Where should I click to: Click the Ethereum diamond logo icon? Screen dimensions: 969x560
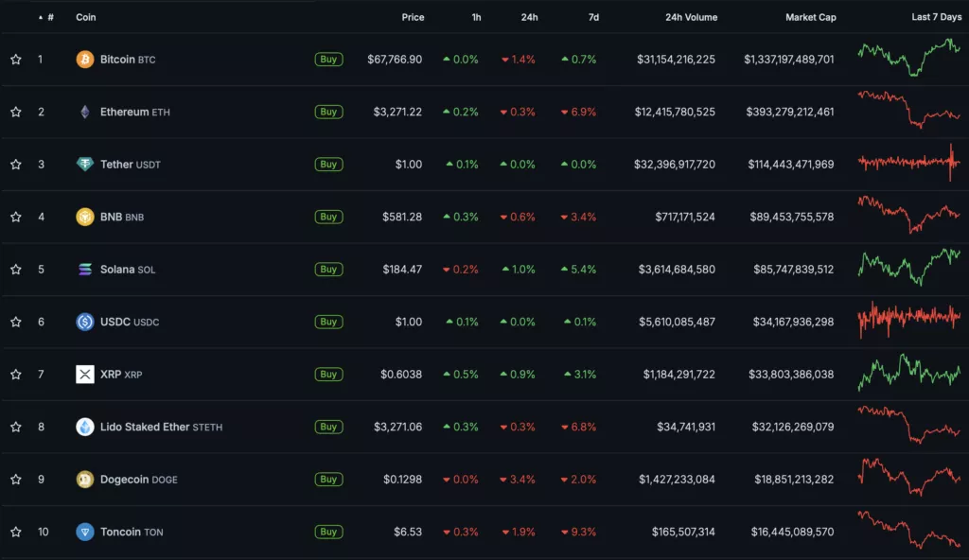[85, 112]
